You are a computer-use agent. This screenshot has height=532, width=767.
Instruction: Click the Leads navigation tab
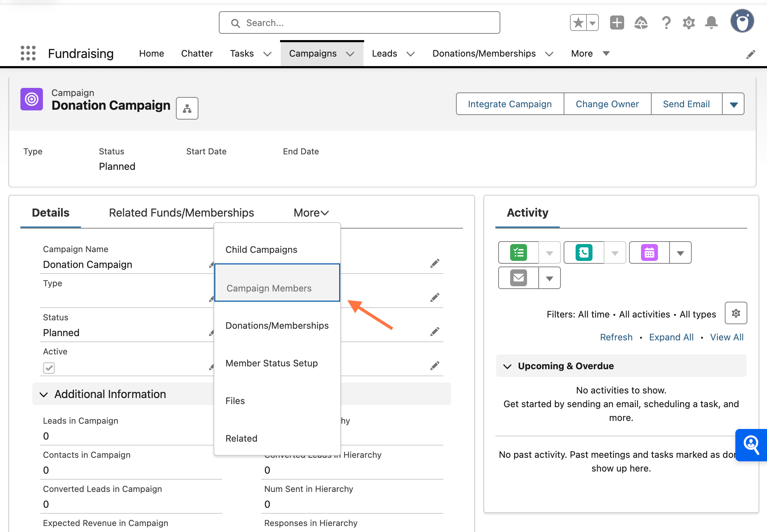[x=385, y=53]
